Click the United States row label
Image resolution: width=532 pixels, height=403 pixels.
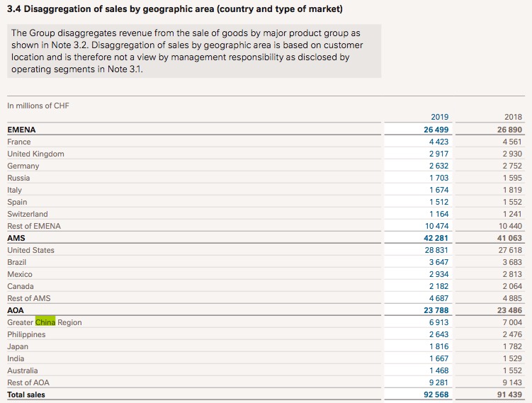30,250
